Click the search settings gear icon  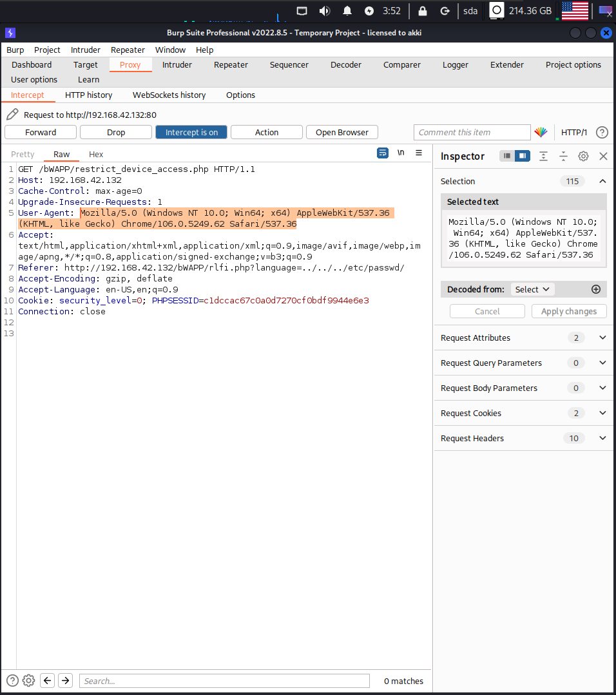pos(28,681)
